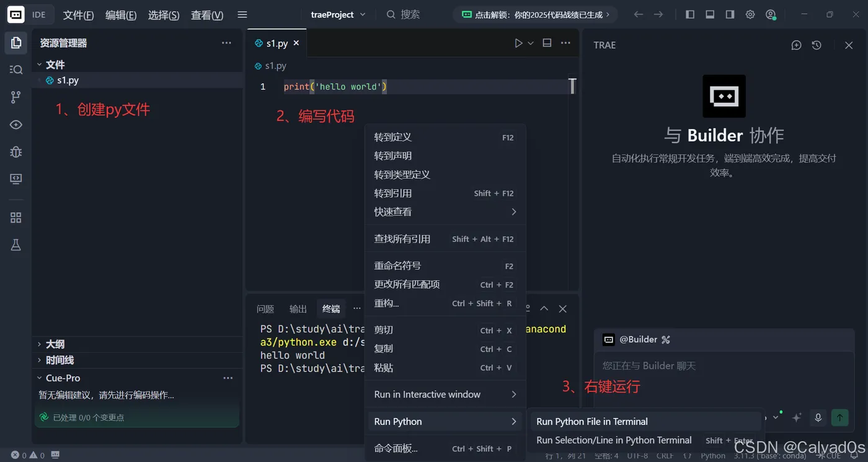Close the terminal panel
This screenshot has width=868, height=462.
pyautogui.click(x=562, y=308)
